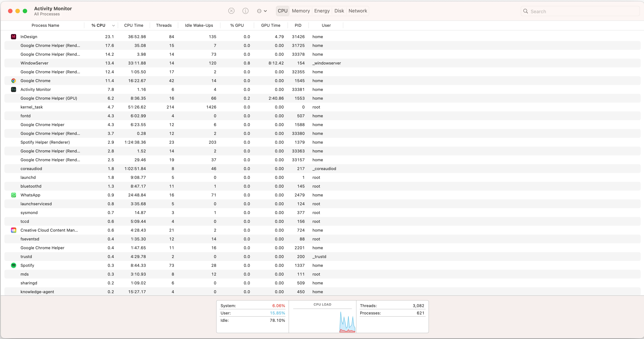This screenshot has height=339, width=644.
Task: Click the search magnifier icon
Action: click(x=526, y=11)
